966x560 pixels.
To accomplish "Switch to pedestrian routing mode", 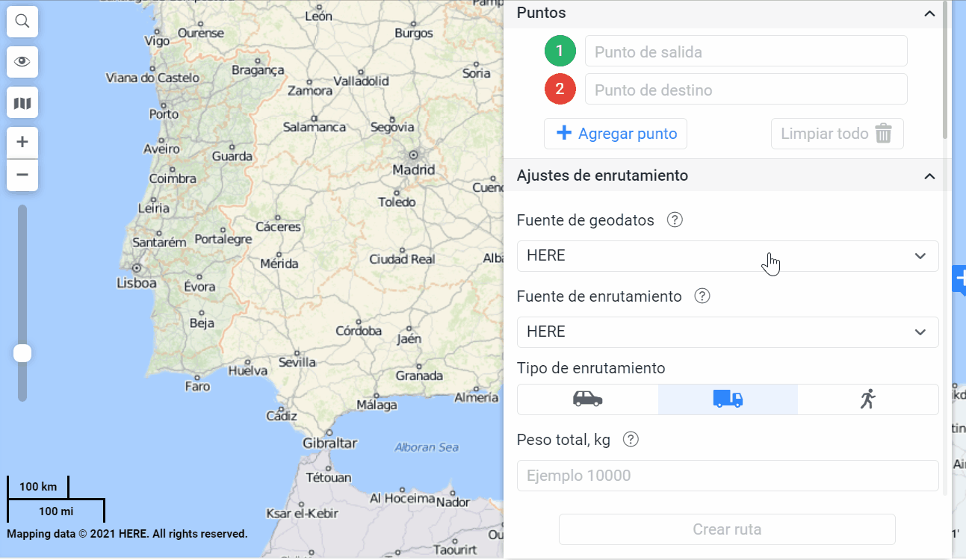I will [868, 399].
